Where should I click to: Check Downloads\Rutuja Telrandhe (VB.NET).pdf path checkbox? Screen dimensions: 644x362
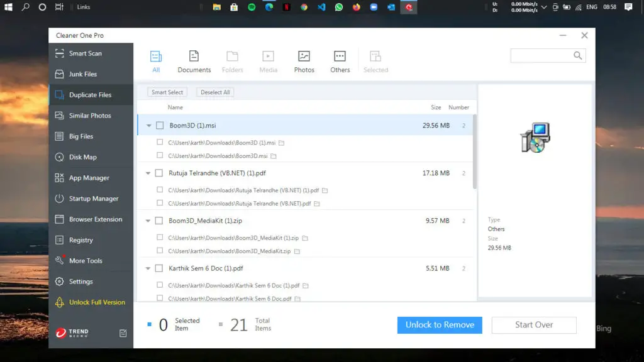[x=160, y=203]
